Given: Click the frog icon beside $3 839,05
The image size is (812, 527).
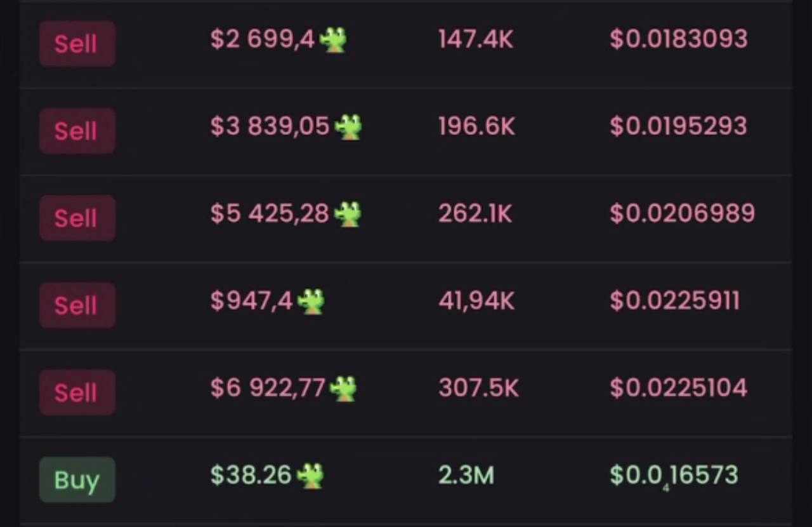Looking at the screenshot, I should point(348,128).
